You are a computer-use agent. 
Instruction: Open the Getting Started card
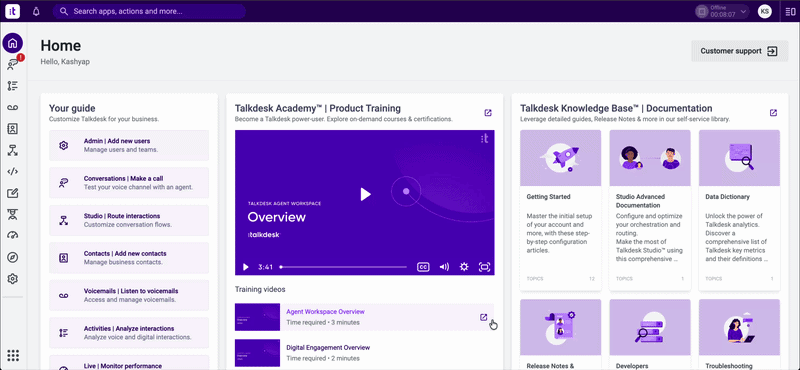(x=560, y=210)
